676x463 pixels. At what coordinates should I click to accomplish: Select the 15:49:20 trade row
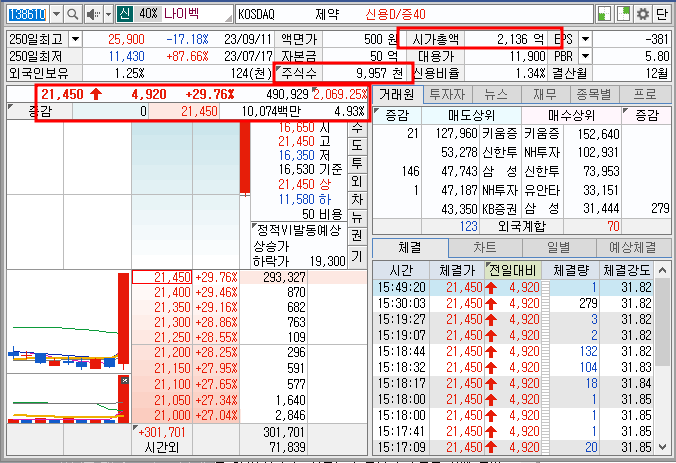(513, 287)
